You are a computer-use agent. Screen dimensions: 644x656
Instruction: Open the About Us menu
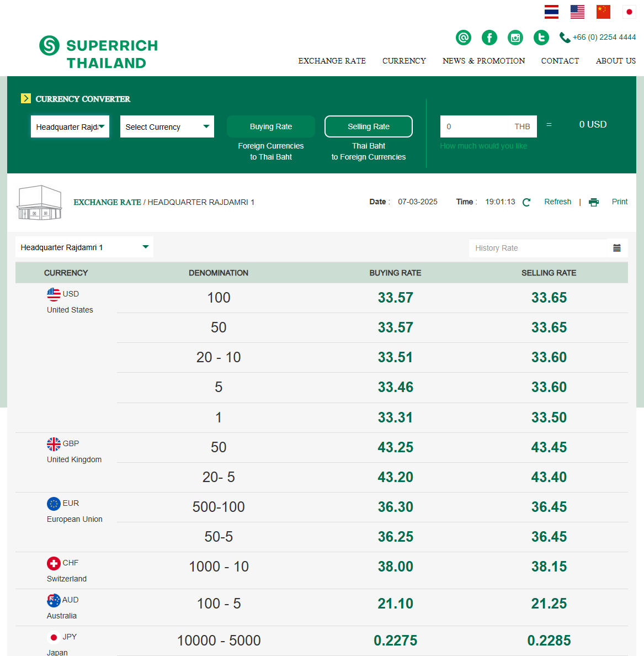(615, 61)
